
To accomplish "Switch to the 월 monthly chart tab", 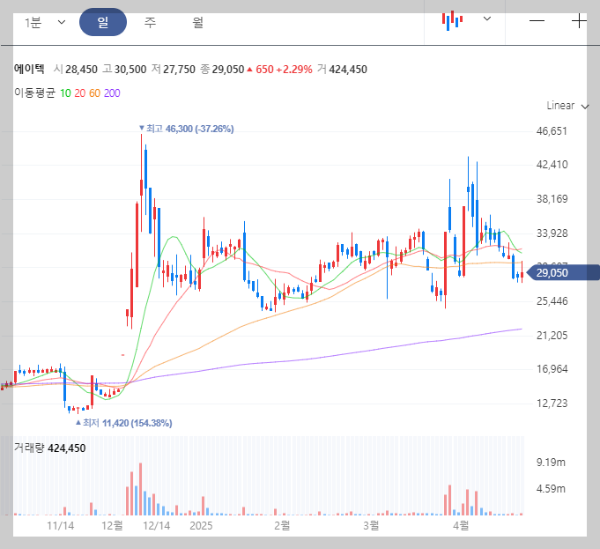I will (198, 22).
